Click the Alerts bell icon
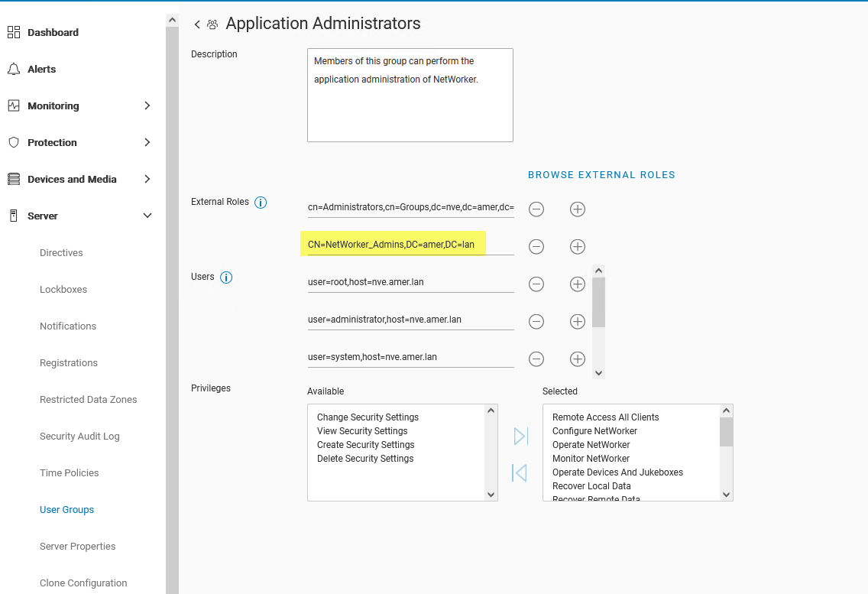 13,69
